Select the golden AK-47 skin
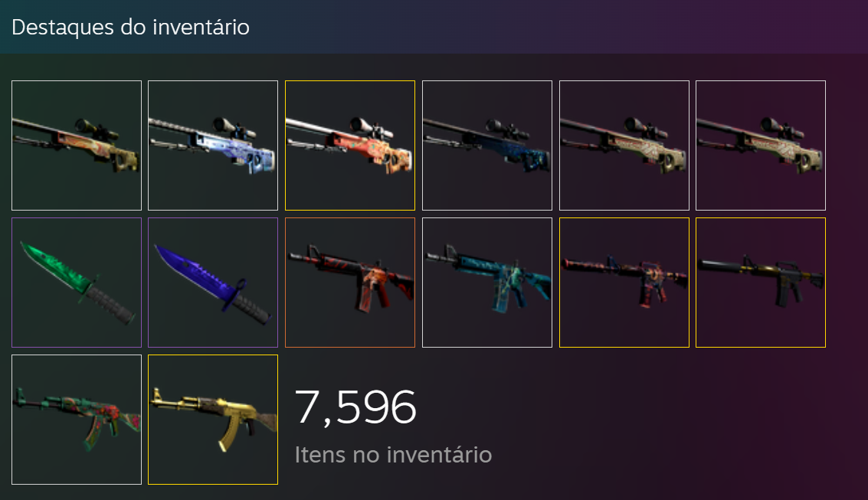The image size is (868, 500). click(x=213, y=420)
